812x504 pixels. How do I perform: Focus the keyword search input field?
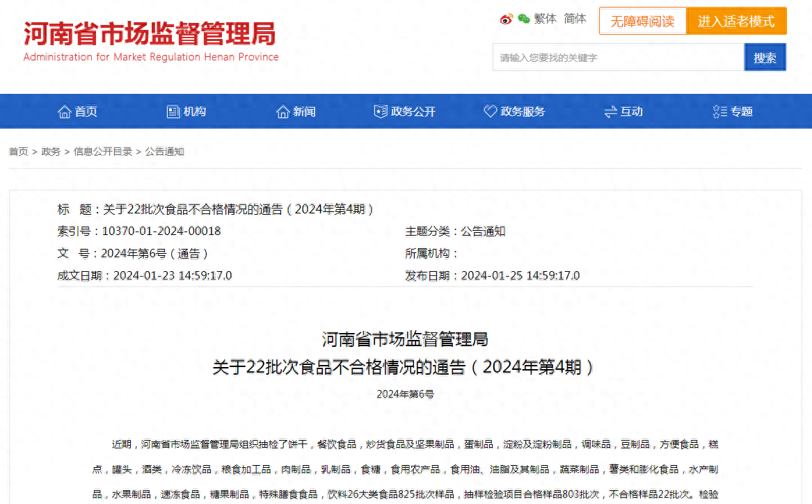[x=618, y=58]
